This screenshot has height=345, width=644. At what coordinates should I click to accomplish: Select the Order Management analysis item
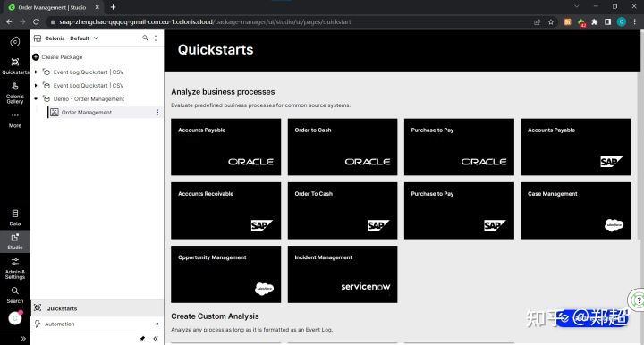click(87, 113)
